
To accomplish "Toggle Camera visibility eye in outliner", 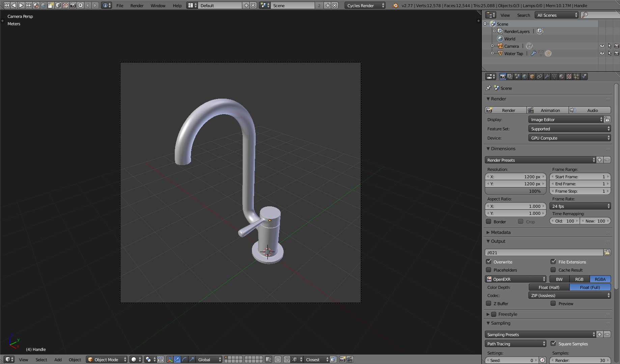I will (x=602, y=46).
